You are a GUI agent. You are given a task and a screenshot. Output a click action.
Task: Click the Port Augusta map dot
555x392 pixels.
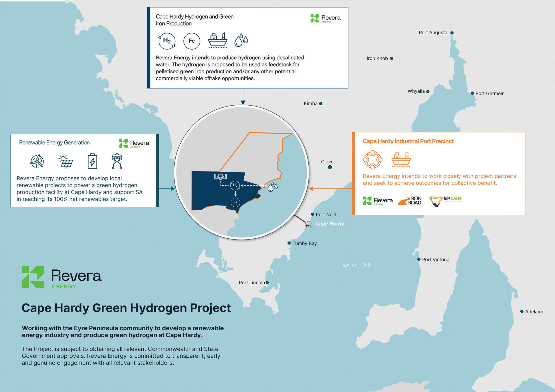452,33
